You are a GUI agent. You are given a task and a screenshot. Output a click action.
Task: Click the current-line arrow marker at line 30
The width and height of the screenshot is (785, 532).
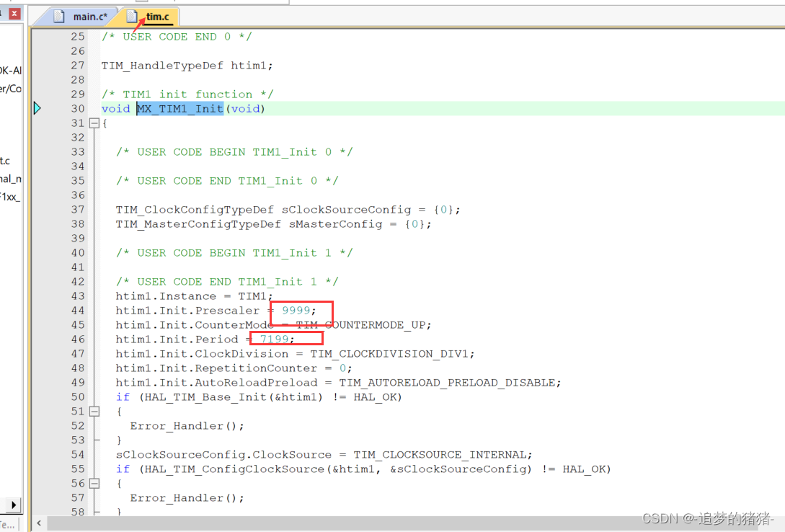(37, 108)
